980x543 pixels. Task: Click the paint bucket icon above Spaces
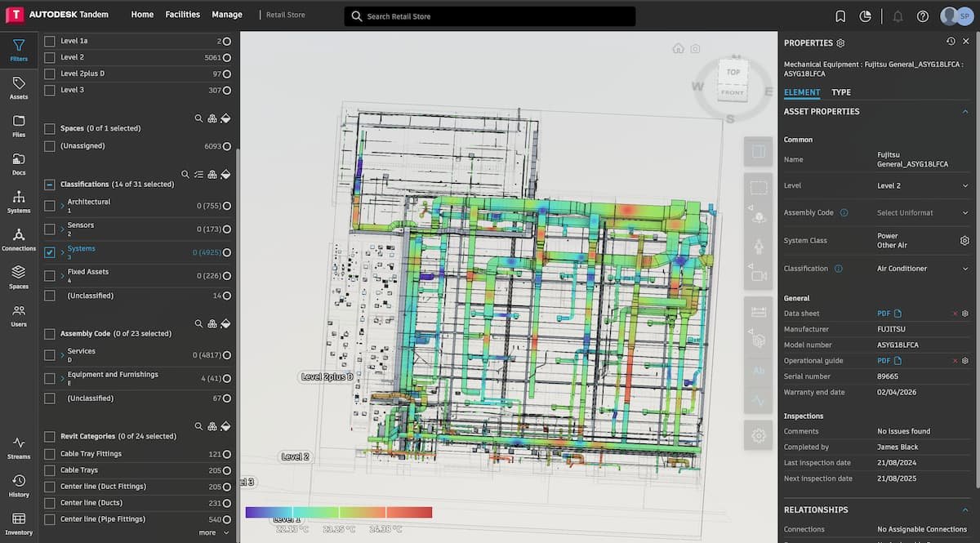coord(226,118)
